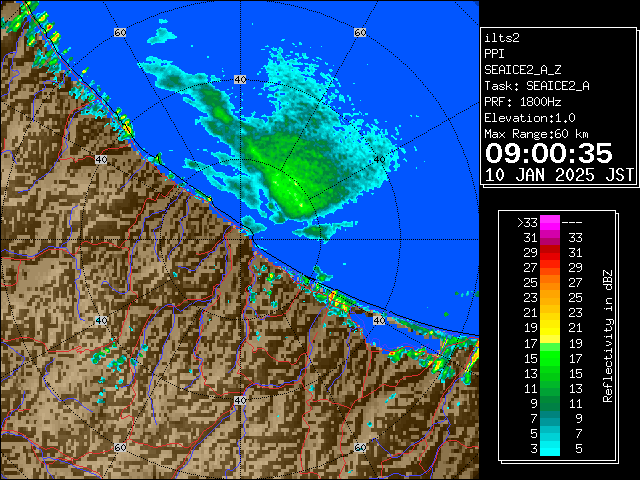Click the brightest yellow core of the sea echo
Screen dimensions: 640x480
300,204
